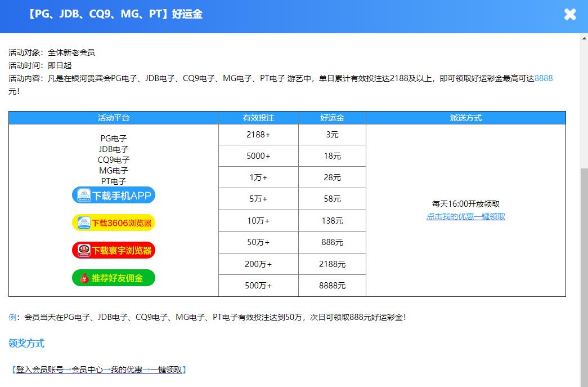Go to the 会员中心 link

[x=87, y=370]
